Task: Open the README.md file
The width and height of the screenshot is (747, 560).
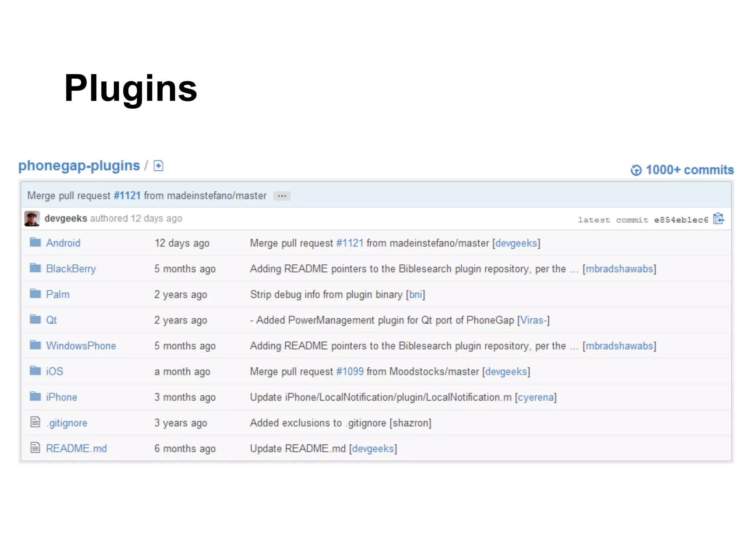Action: point(76,448)
